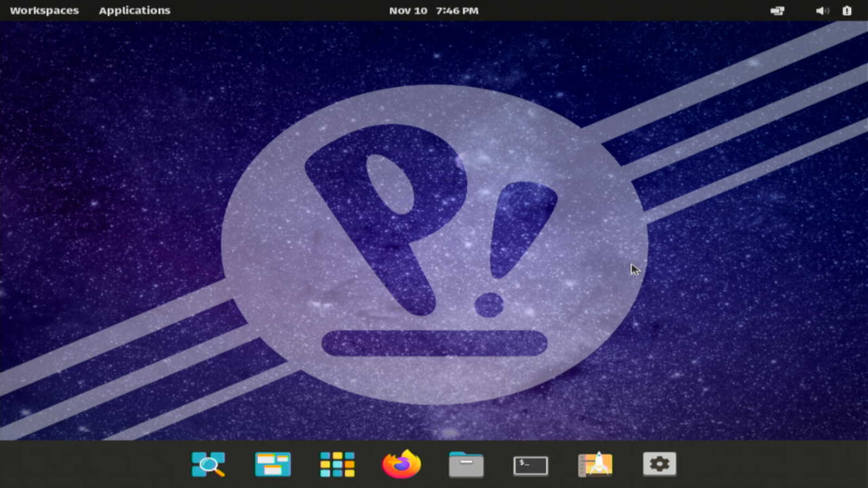The height and width of the screenshot is (488, 868).
Task: Click the underline bar in wallpaper logo
Action: click(x=435, y=343)
